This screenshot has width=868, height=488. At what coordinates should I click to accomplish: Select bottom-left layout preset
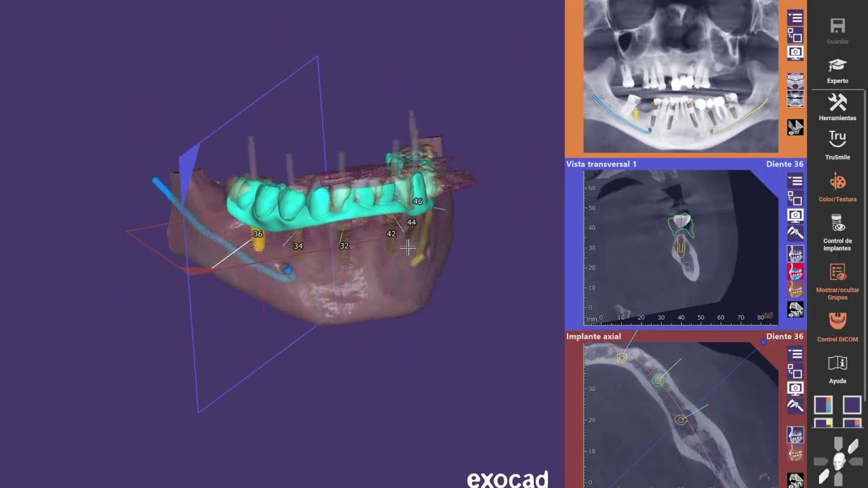pos(823,423)
